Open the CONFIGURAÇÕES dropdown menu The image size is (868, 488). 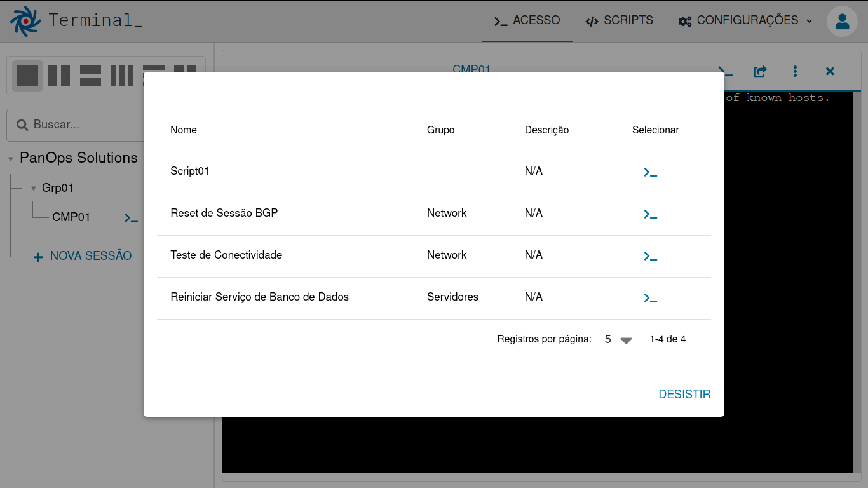tap(745, 20)
